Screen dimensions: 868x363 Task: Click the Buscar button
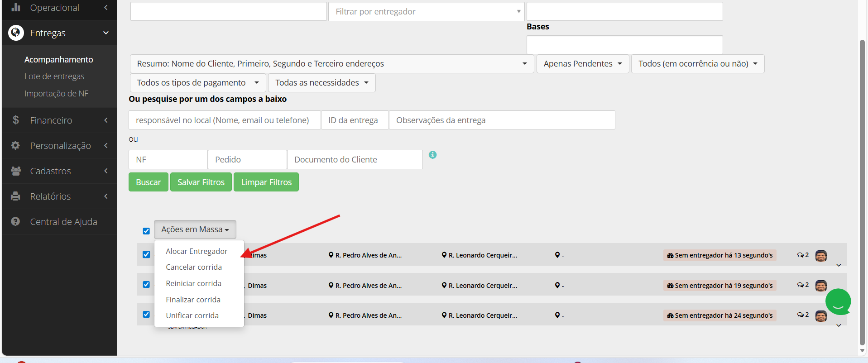[149, 182]
